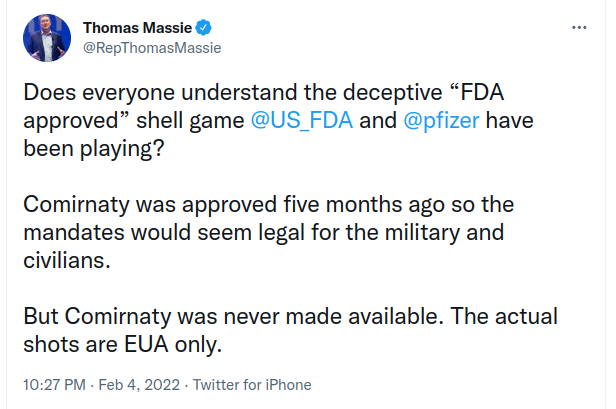Open the @RepThomasMassie handle link

(x=152, y=48)
